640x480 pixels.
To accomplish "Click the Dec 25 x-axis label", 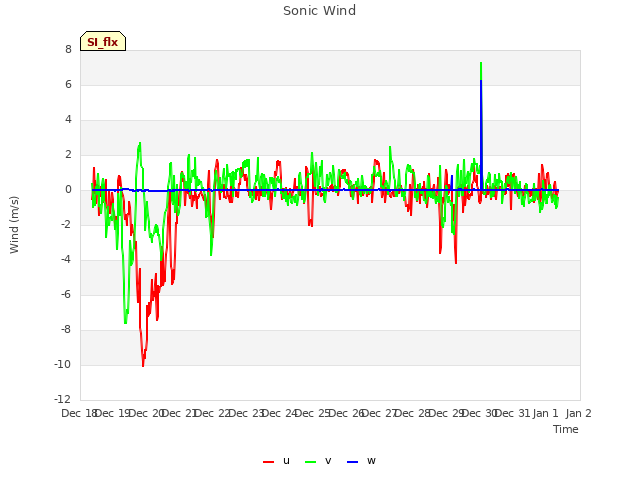I will point(313,413).
